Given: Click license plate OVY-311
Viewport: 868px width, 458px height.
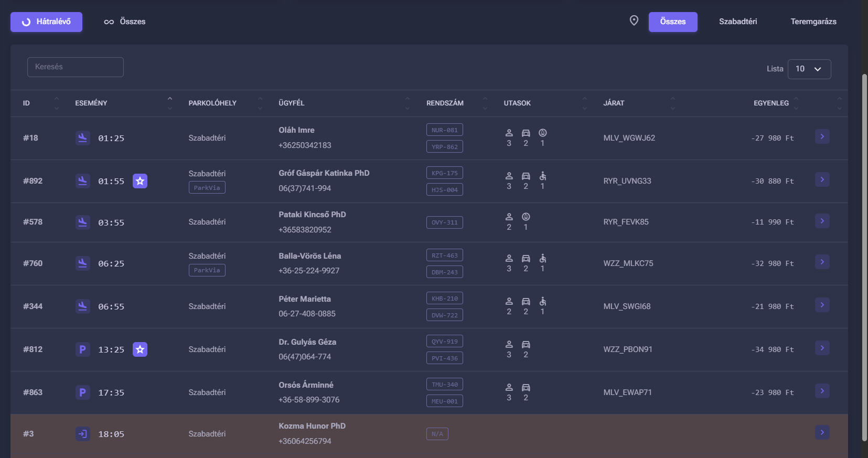Looking at the screenshot, I should [x=445, y=222].
